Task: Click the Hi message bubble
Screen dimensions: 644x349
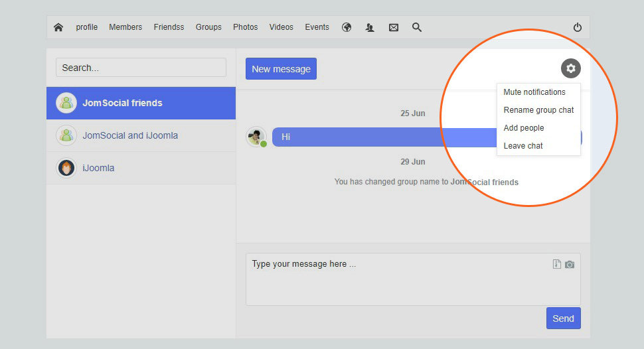Action: tap(427, 137)
